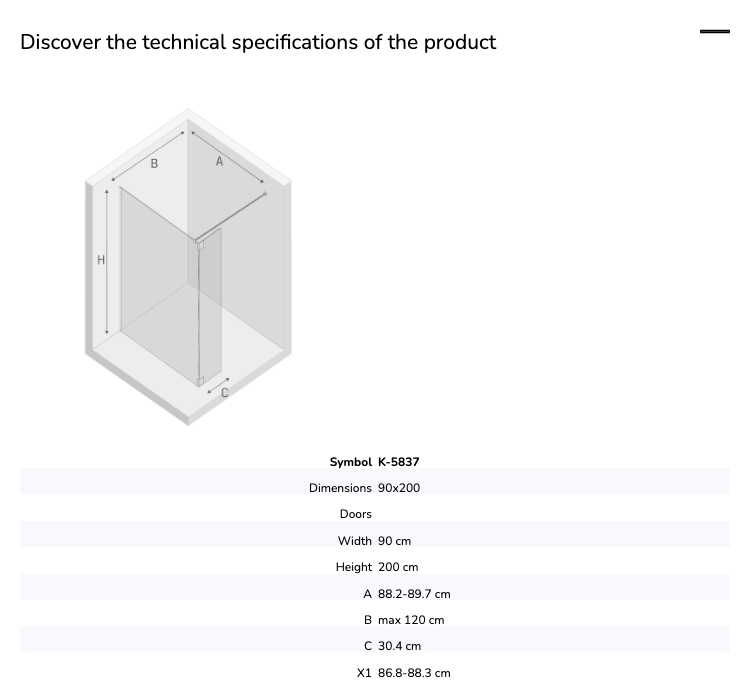Screen dimensions: 750x700
Task: Click the Doors row label
Action: tap(355, 514)
